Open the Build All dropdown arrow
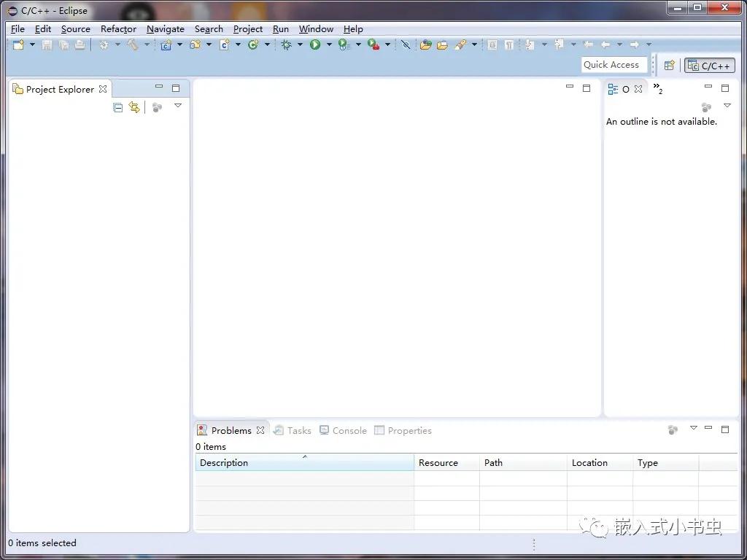The height and width of the screenshot is (560, 747). coord(117,44)
